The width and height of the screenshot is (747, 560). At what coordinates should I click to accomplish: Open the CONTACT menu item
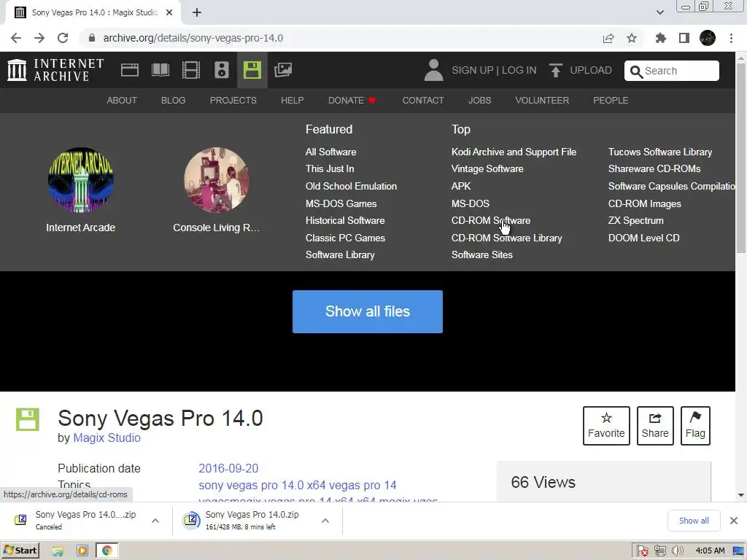pyautogui.click(x=423, y=101)
